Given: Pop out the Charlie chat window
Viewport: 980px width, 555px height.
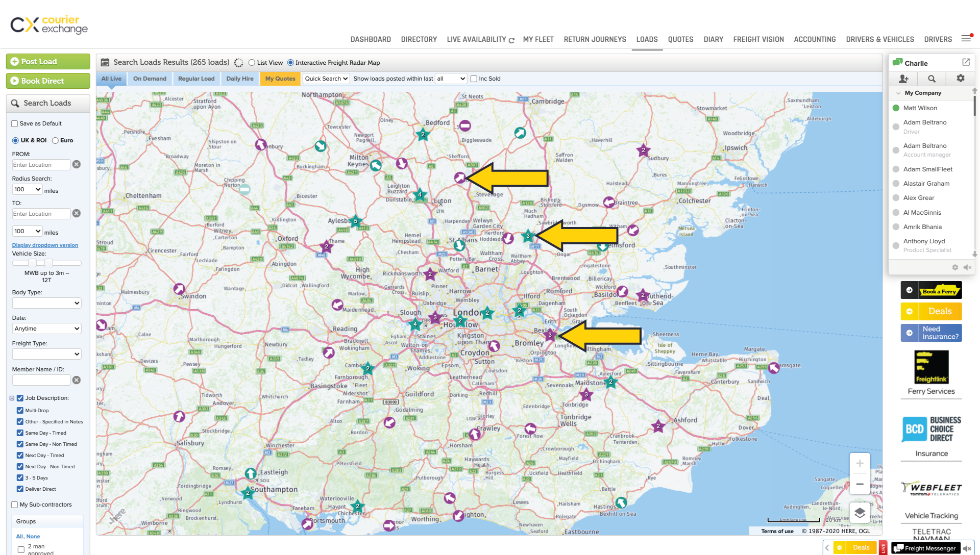Looking at the screenshot, I should click(x=966, y=62).
